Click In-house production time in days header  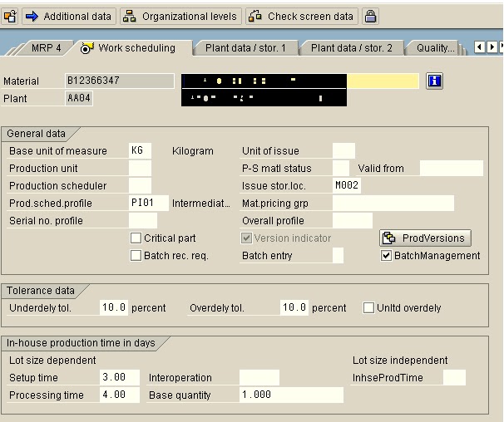coord(81,343)
